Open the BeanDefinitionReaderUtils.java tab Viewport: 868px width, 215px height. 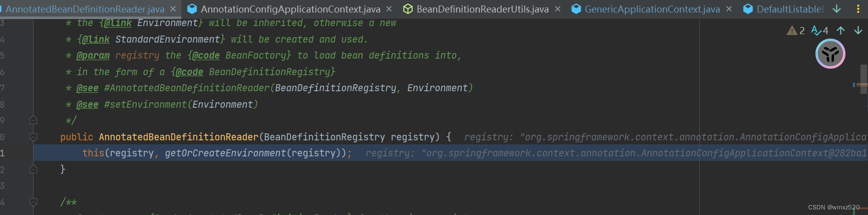click(482, 9)
